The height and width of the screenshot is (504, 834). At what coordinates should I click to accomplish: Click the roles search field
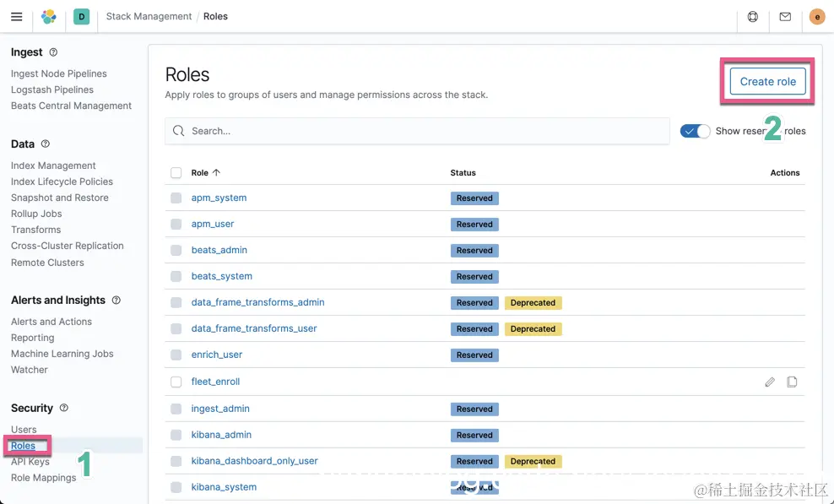[x=418, y=131]
